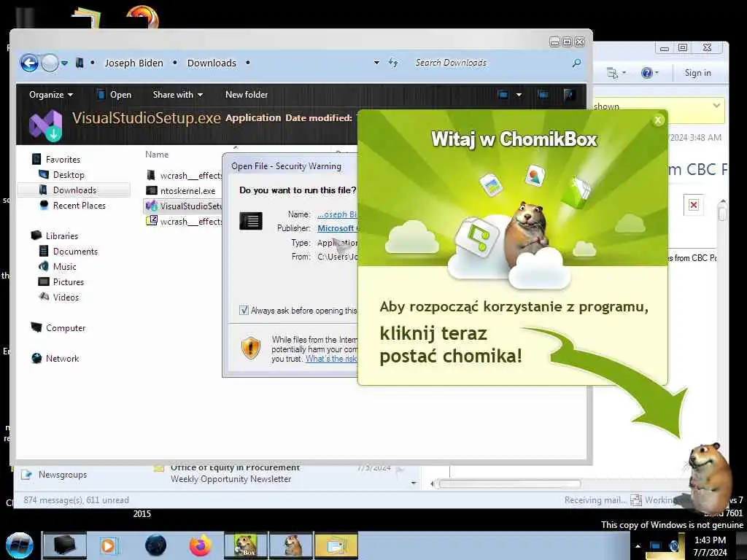Viewport: 747px width, 560px height.
Task: Click the broken image red X icon
Action: click(x=694, y=205)
